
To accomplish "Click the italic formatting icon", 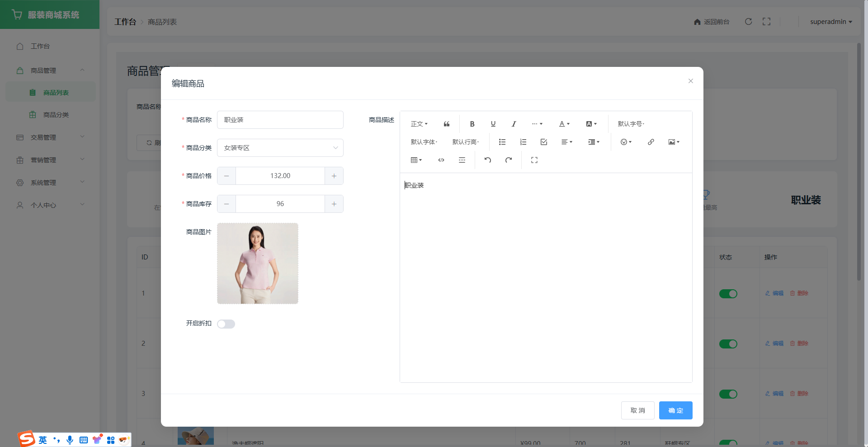I will [514, 124].
